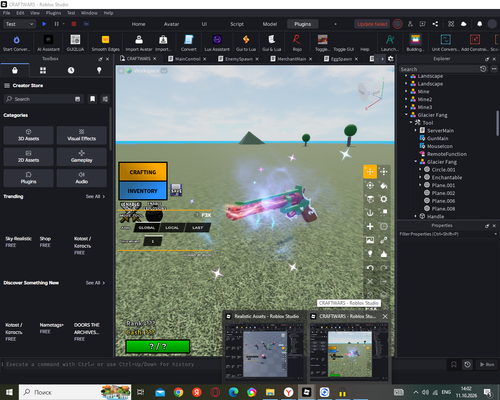Open the Filter Properties dropdown arrow
This screenshot has height=400, width=500.
tap(495, 234)
